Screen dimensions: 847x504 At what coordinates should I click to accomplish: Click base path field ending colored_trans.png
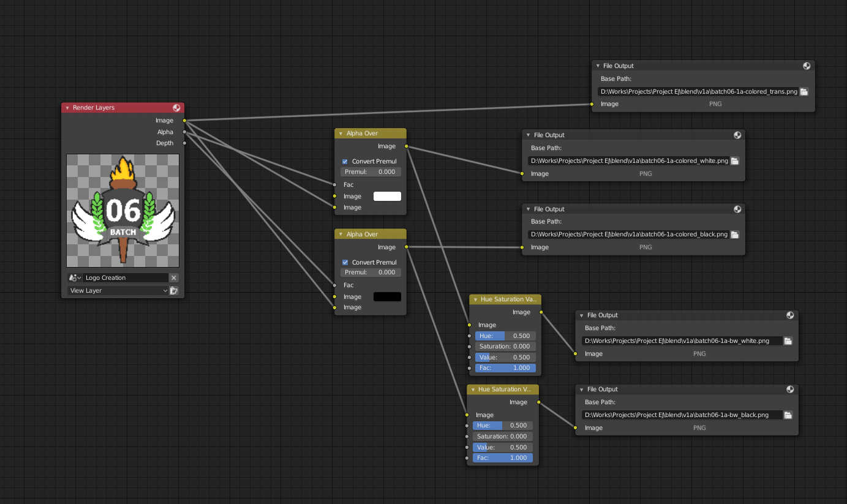coord(698,92)
